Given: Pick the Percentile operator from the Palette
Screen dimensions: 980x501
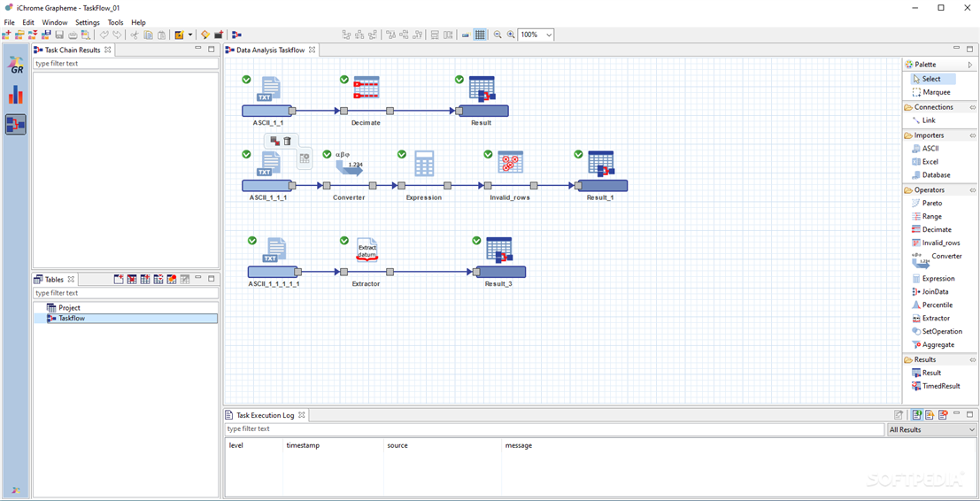Looking at the screenshot, I should coord(931,304).
